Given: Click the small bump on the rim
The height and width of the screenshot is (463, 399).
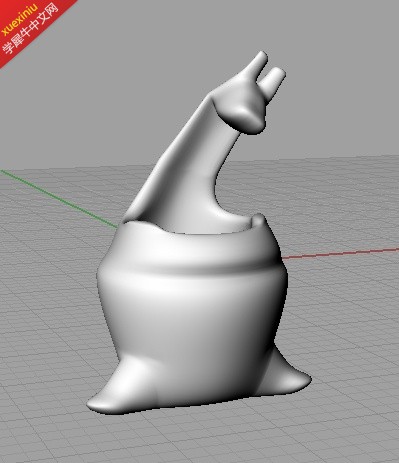Looking at the screenshot, I should coord(258,221).
